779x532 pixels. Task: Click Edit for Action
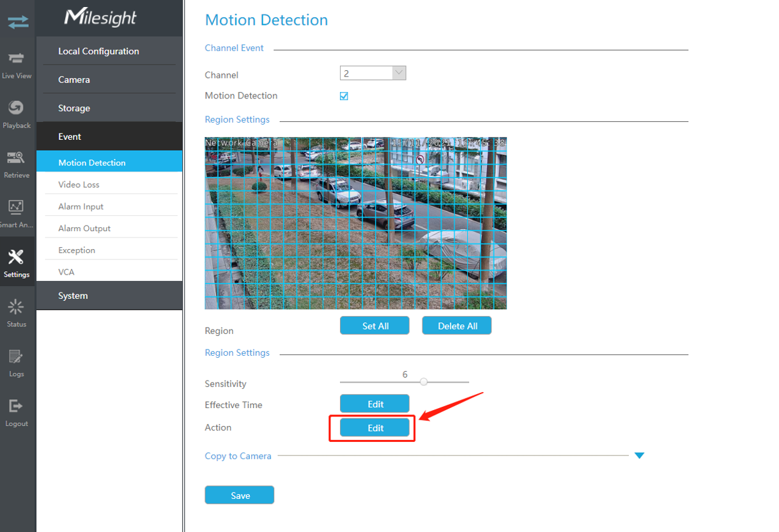pos(374,428)
